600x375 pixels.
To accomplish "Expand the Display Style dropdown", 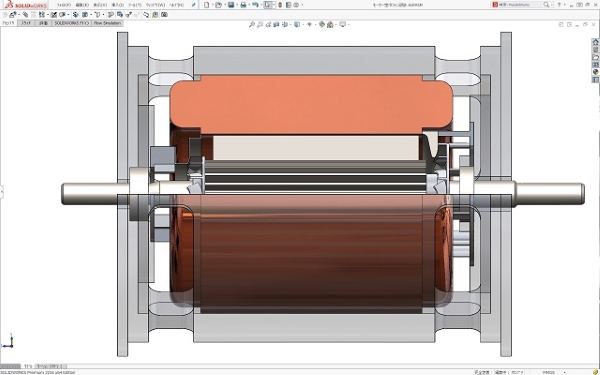I will pos(302,24).
